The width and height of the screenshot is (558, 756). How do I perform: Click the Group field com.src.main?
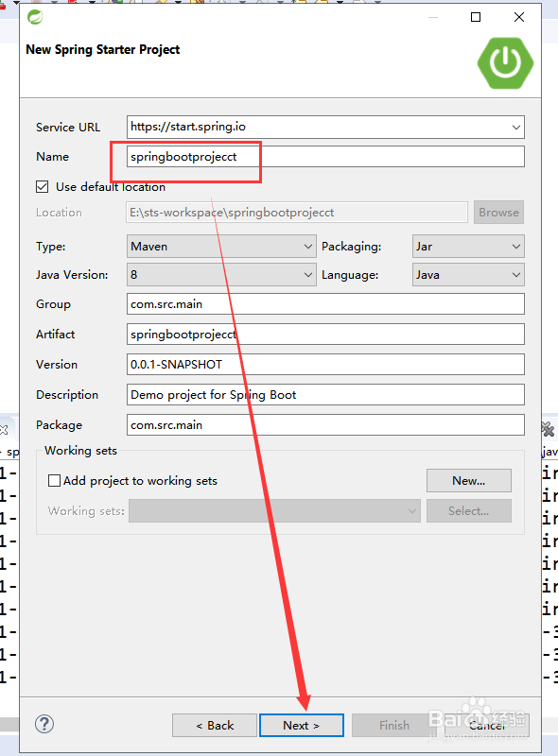click(325, 304)
